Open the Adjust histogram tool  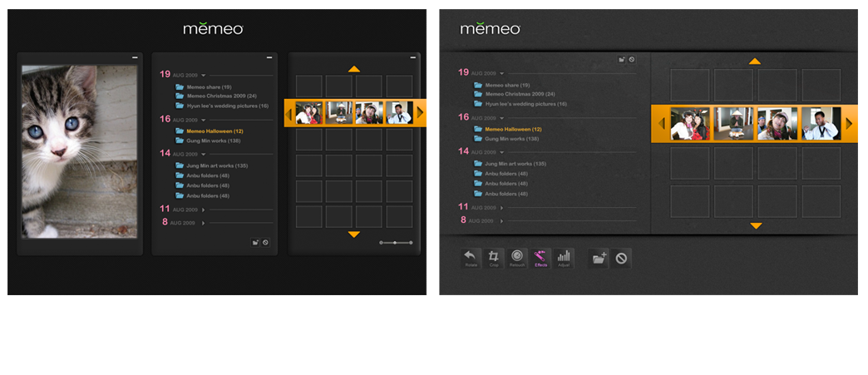point(564,258)
